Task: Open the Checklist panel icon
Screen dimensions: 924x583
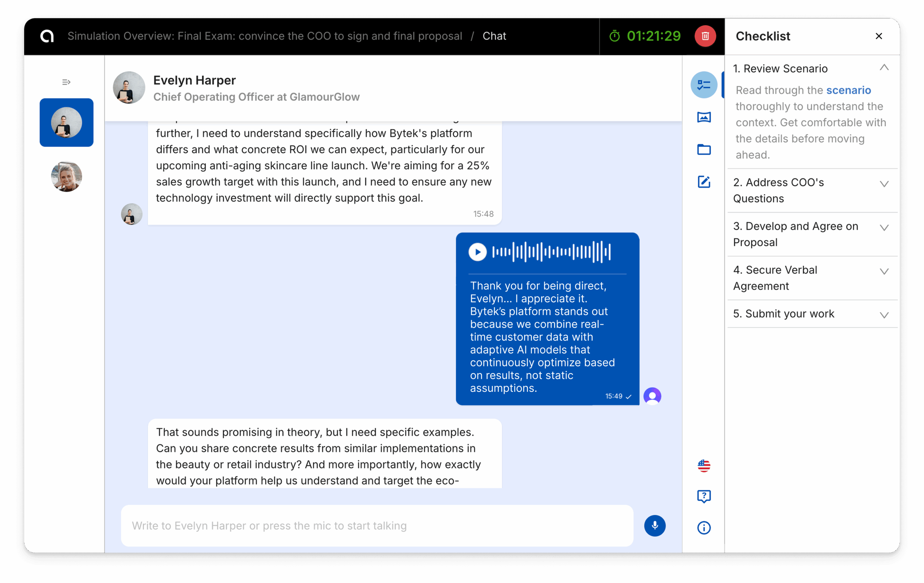Action: (704, 85)
